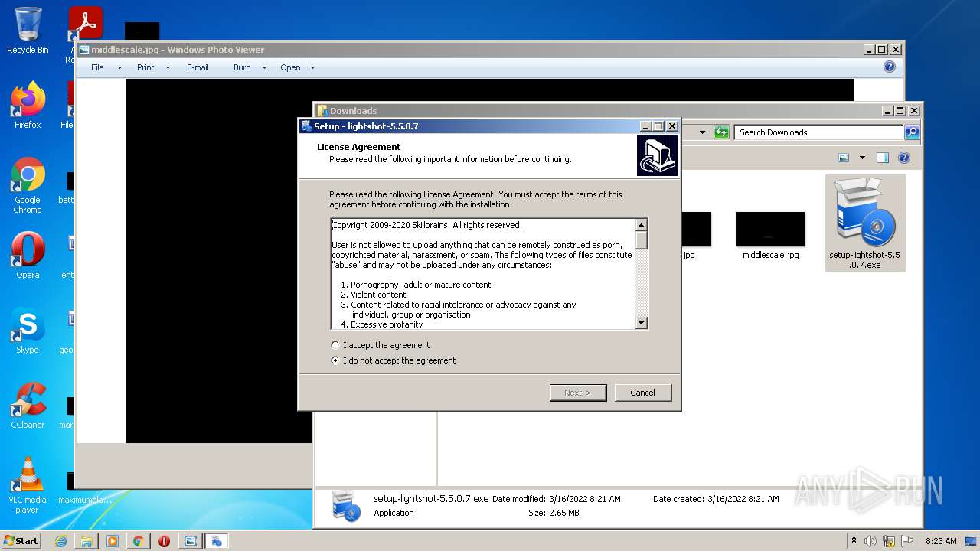
Task: Click the search magnifier in Downloads window
Action: click(x=911, y=132)
